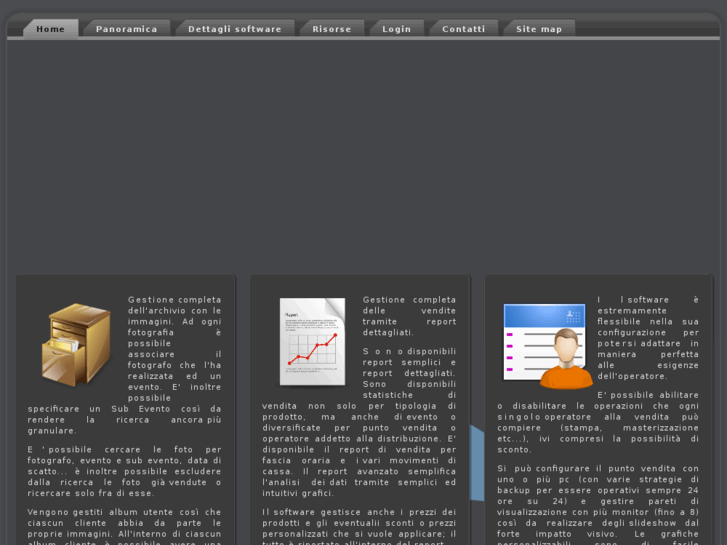This screenshot has width=727, height=545.
Task: Click the file cabinet archive icon
Action: click(75, 345)
